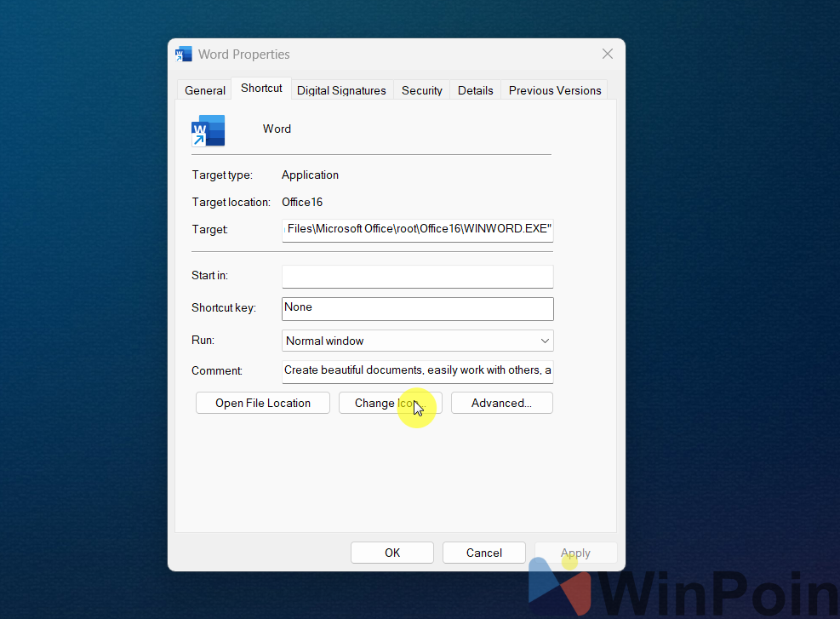The width and height of the screenshot is (840, 619).
Task: Click the Word name label
Action: click(x=277, y=129)
